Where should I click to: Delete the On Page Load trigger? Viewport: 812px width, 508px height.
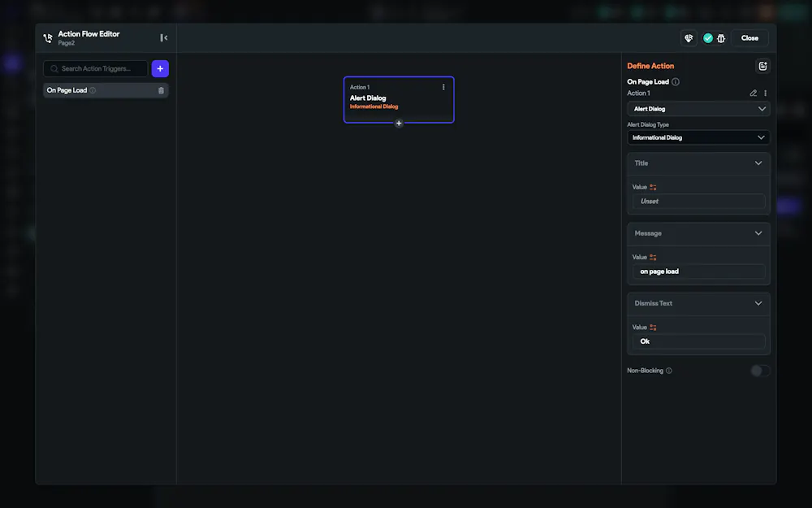coord(161,90)
